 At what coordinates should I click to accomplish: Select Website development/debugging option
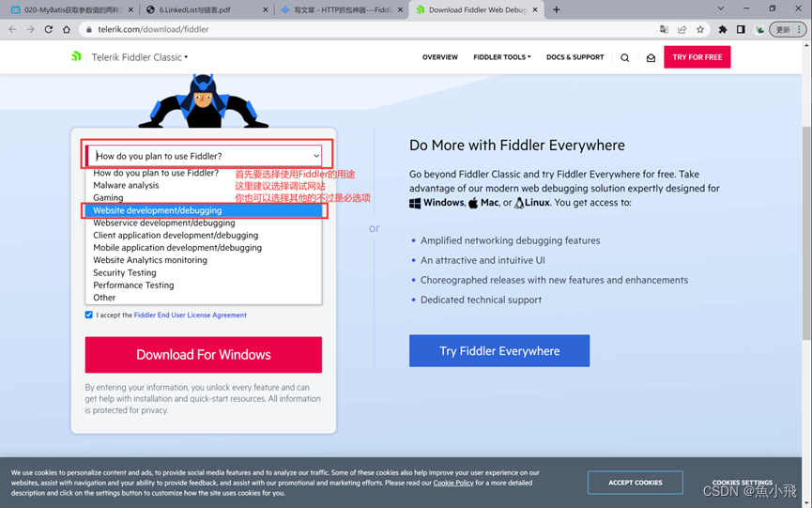[204, 210]
